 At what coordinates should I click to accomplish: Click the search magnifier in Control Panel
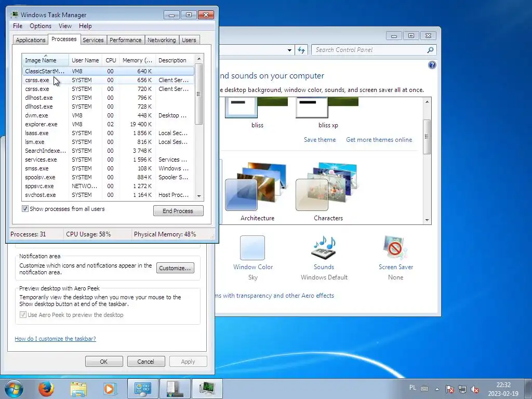(x=430, y=50)
